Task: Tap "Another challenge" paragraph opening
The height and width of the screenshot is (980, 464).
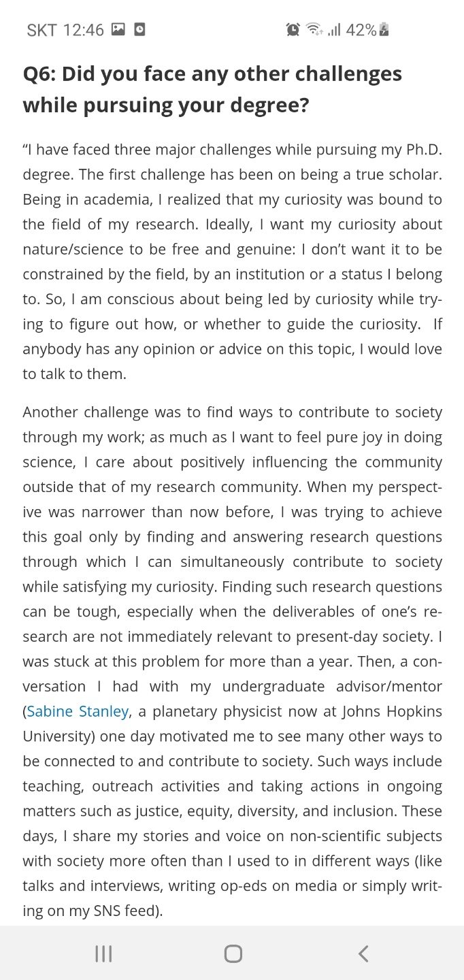Action: pos(77,412)
